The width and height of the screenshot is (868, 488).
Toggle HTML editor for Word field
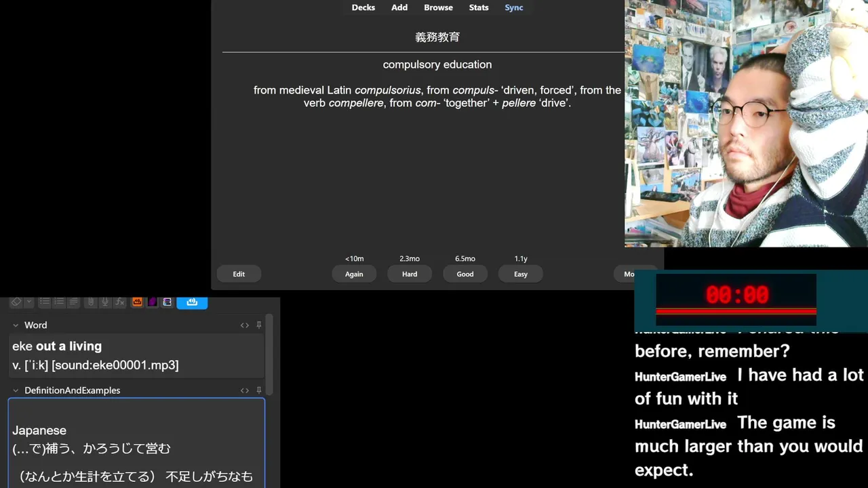point(245,325)
